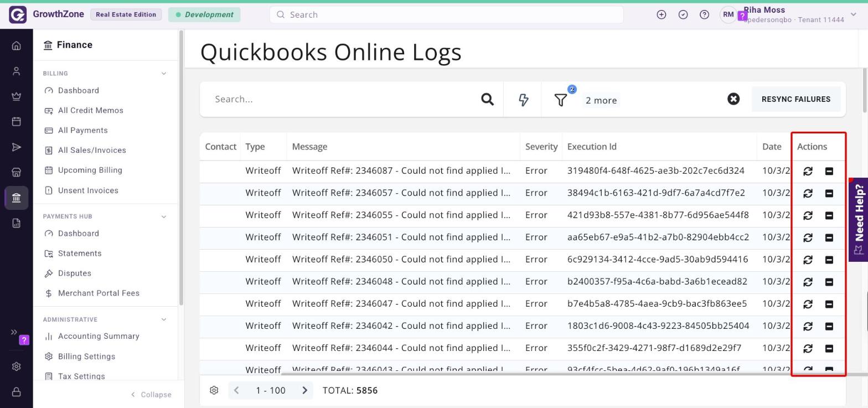Go to previous page of logs
The image size is (868, 408).
point(236,390)
